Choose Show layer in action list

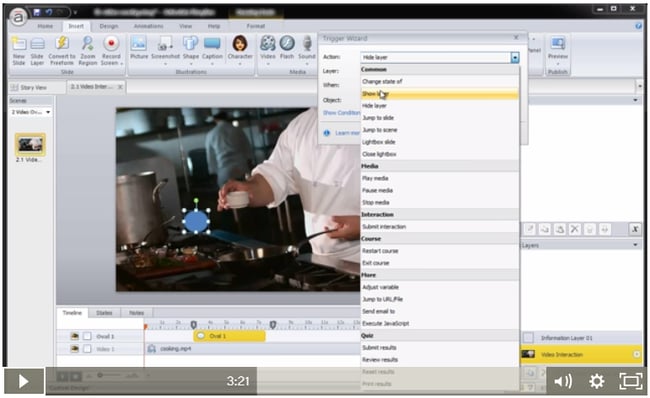coord(439,94)
